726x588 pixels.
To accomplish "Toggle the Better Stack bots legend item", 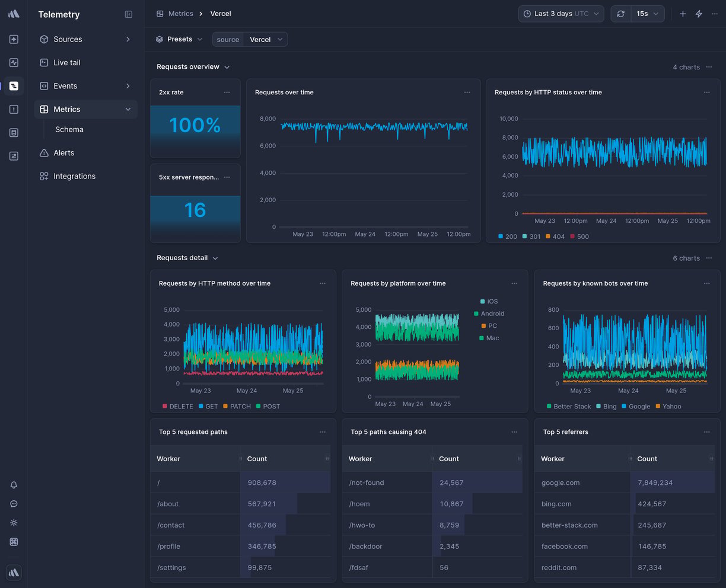I will pyautogui.click(x=569, y=407).
